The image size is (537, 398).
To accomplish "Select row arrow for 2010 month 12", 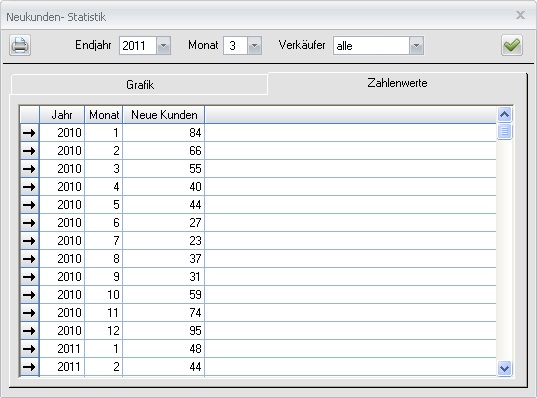I will point(29,331).
